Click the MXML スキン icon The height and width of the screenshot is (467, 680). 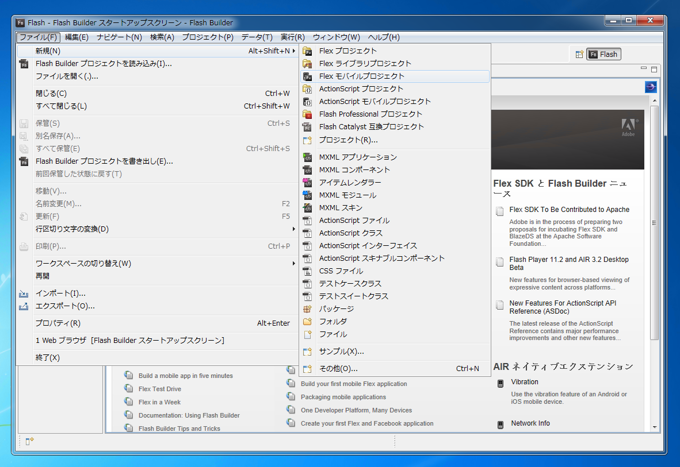[307, 208]
